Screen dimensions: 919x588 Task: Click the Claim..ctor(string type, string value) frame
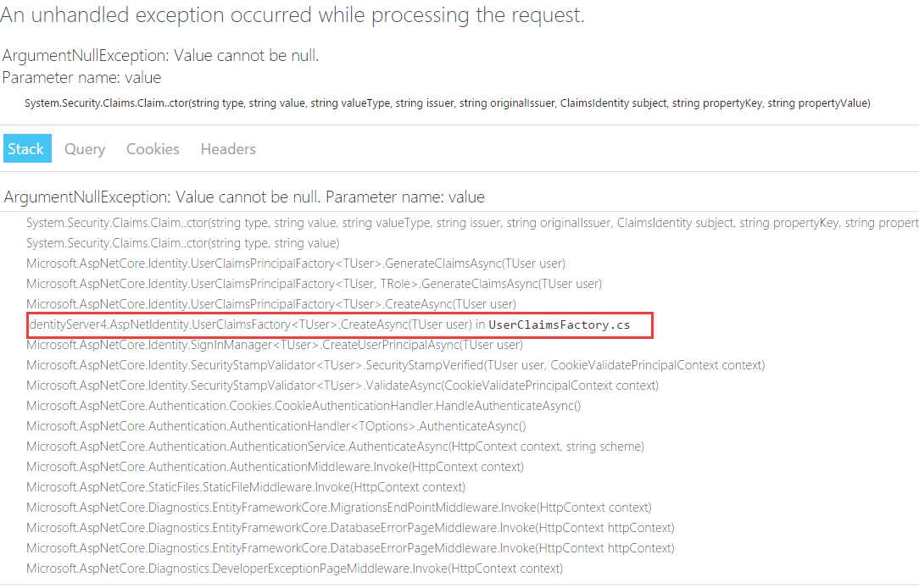click(x=182, y=243)
